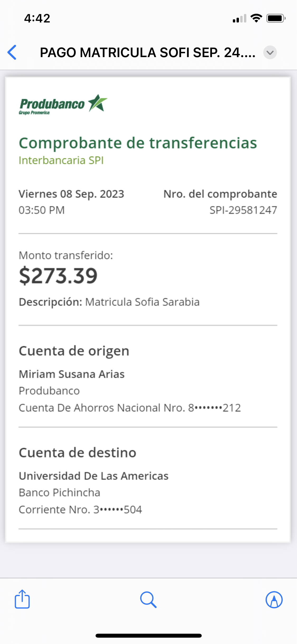297x644 pixels.
Task: Tap the 4:42 clock in status bar
Action: tap(37, 18)
